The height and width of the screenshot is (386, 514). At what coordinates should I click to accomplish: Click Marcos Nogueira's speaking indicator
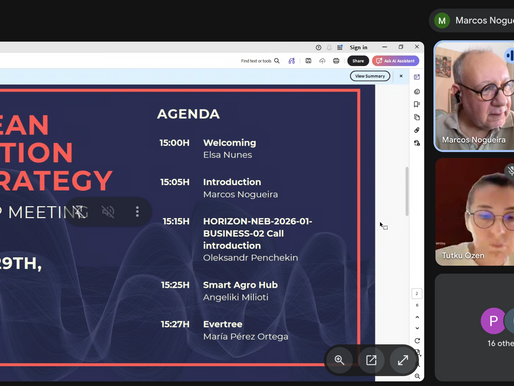coord(510,55)
